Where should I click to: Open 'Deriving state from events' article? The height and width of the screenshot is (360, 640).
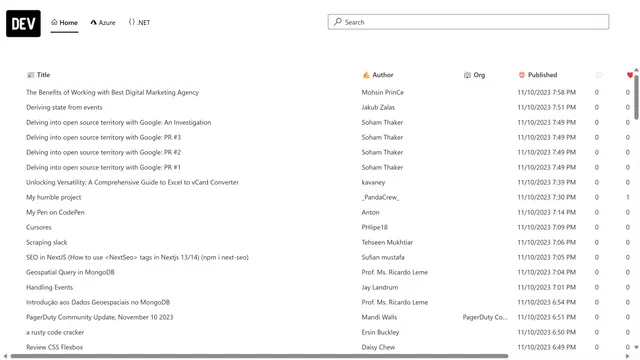[64, 107]
